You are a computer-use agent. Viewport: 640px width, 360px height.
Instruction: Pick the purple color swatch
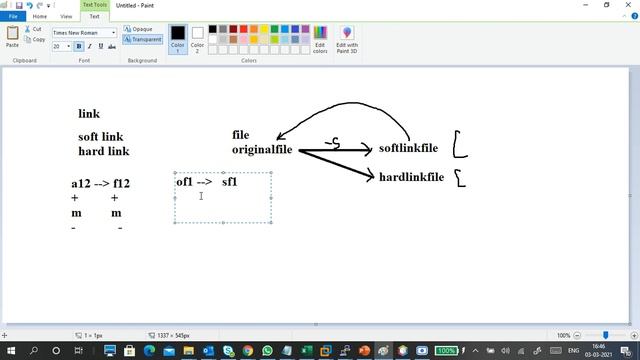[x=306, y=29]
